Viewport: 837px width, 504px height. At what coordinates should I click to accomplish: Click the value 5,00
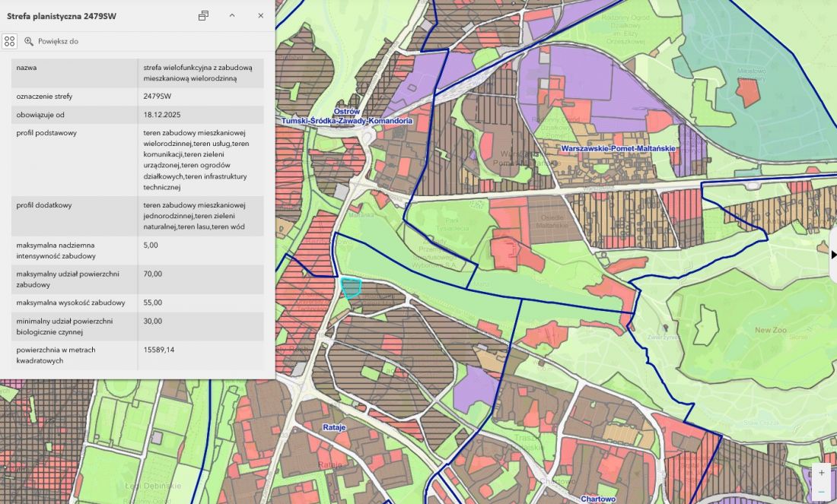151,246
